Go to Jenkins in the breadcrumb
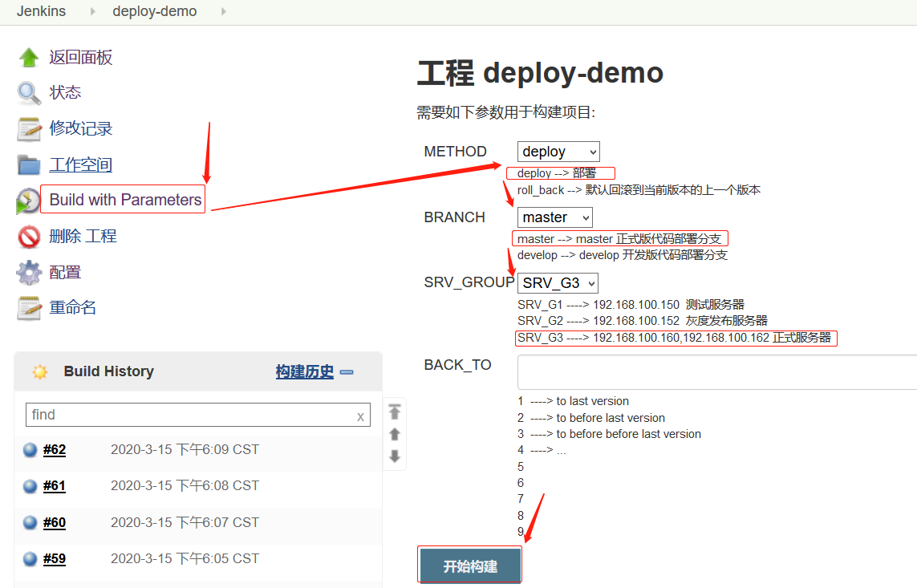Viewport: 917px width, 588px height. (x=41, y=11)
